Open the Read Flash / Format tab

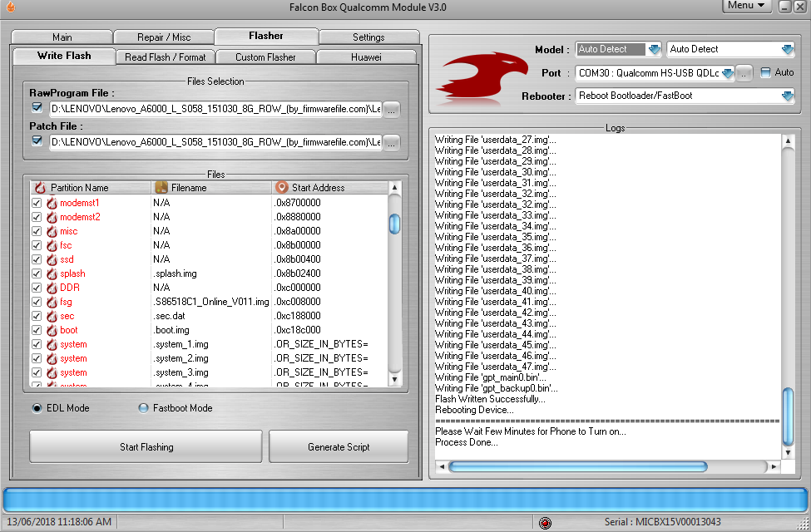click(x=165, y=57)
